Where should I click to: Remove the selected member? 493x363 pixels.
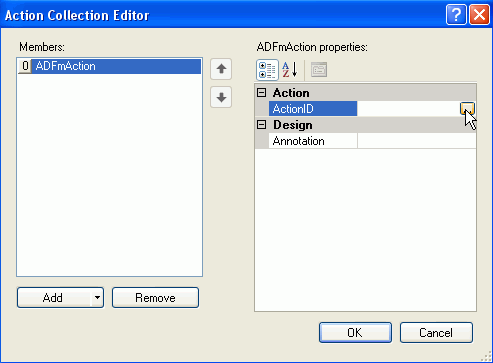pos(155,297)
